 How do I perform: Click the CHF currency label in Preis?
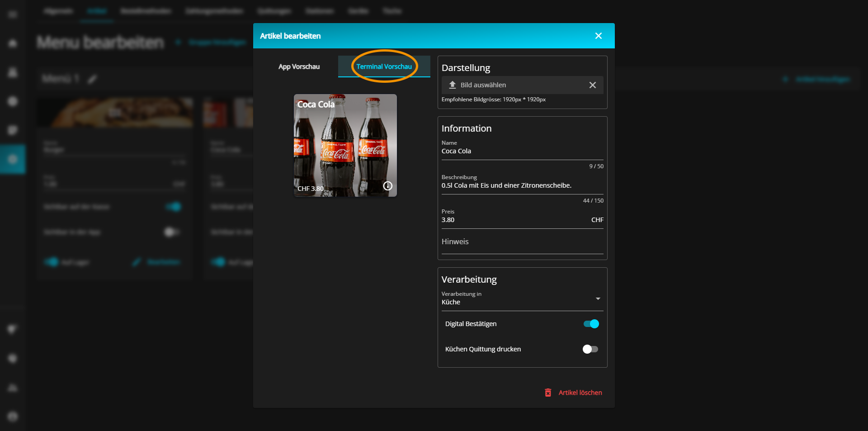coord(597,220)
